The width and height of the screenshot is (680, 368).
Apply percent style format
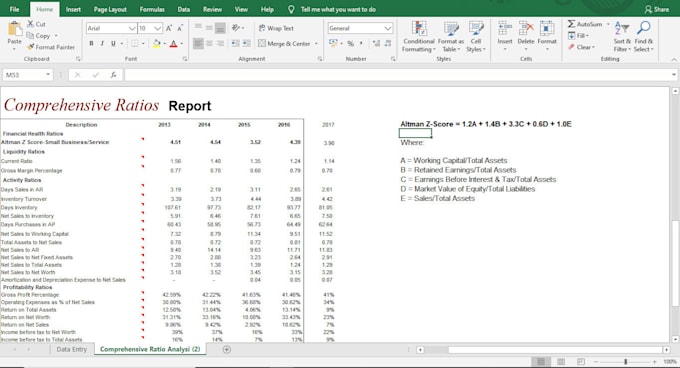350,43
